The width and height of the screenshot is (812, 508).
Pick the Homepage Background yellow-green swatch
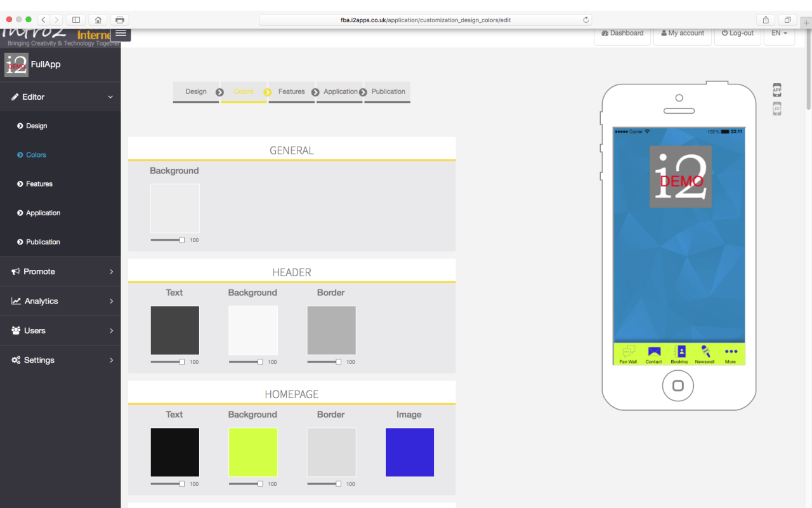click(x=253, y=452)
